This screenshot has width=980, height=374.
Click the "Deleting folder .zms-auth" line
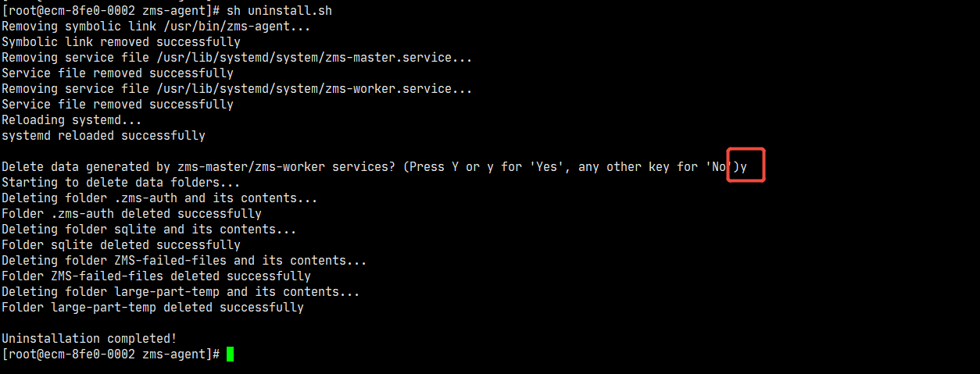click(159, 198)
